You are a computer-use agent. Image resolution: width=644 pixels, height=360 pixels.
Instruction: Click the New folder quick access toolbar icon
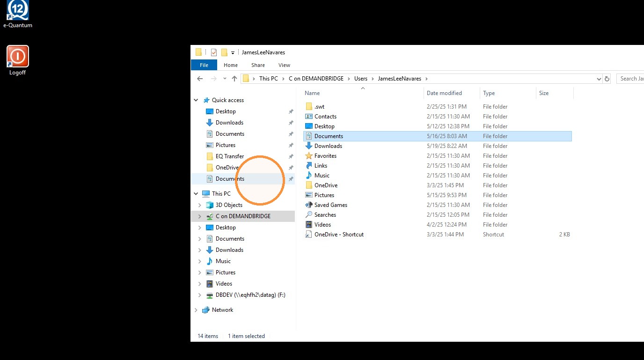pos(224,52)
